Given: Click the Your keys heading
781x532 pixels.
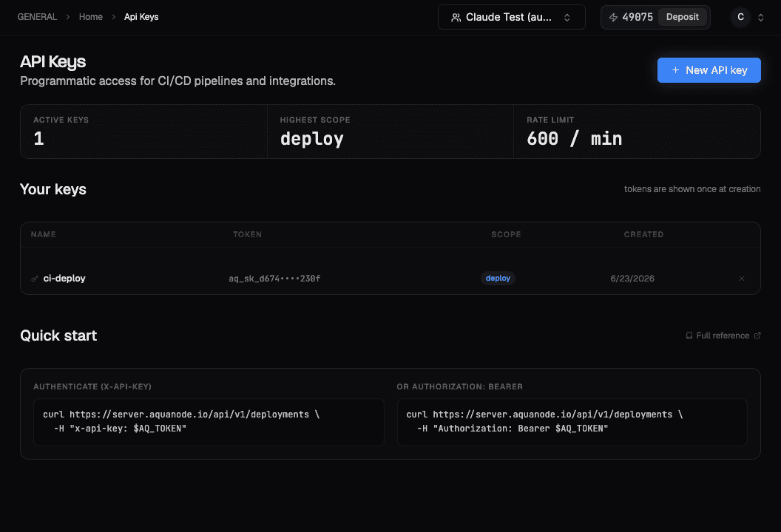Looking at the screenshot, I should (53, 189).
